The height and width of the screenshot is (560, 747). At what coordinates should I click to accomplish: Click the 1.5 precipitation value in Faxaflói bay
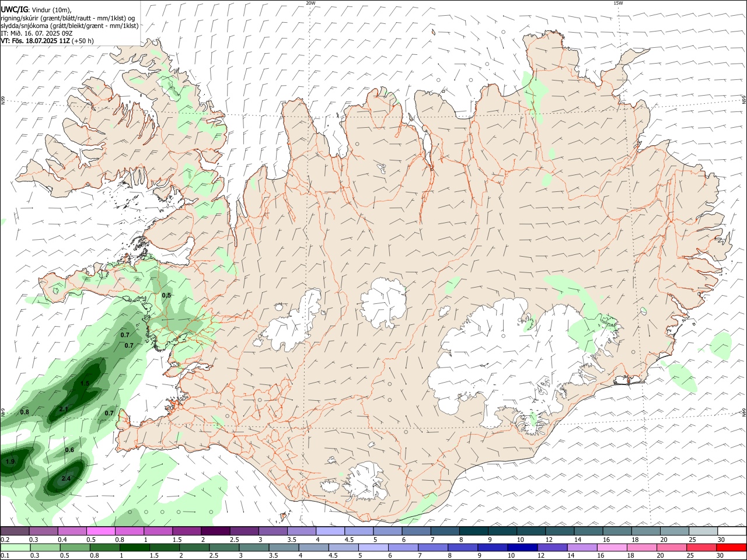click(85, 384)
